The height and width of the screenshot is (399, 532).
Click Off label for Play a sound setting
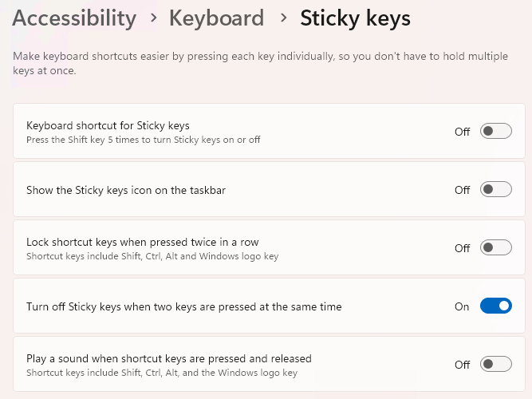coord(462,365)
